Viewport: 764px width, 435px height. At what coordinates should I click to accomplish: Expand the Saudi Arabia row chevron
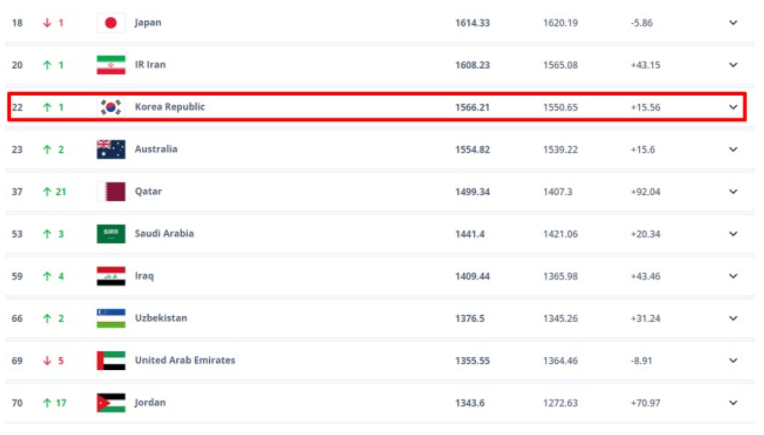tap(733, 234)
